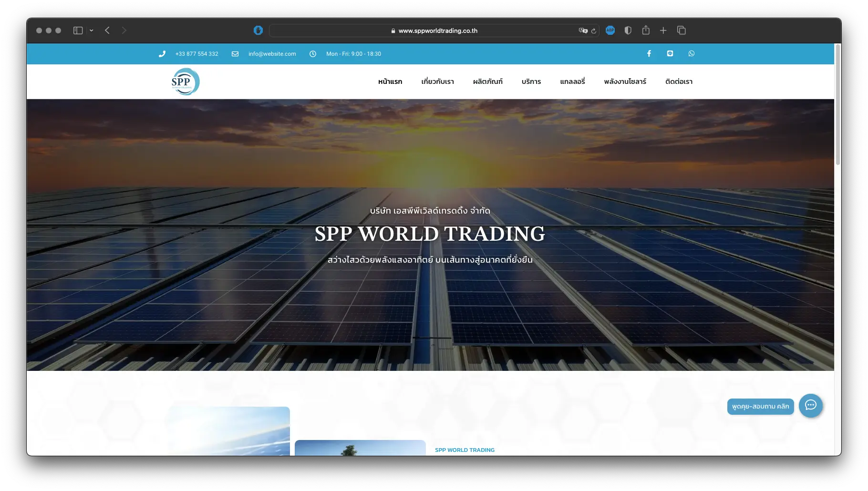
Task: Click the info@website.com email link
Action: [x=272, y=54]
